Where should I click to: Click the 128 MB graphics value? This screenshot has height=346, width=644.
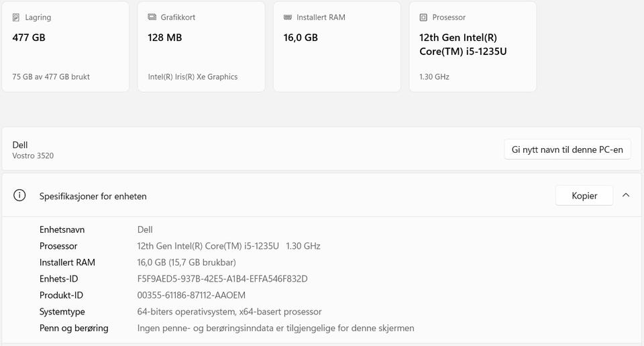(165, 38)
